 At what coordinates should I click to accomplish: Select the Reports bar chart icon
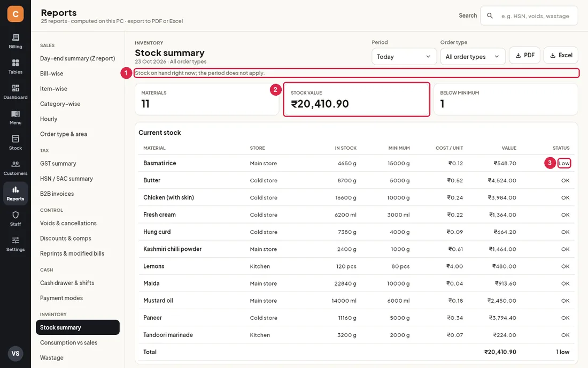click(16, 190)
